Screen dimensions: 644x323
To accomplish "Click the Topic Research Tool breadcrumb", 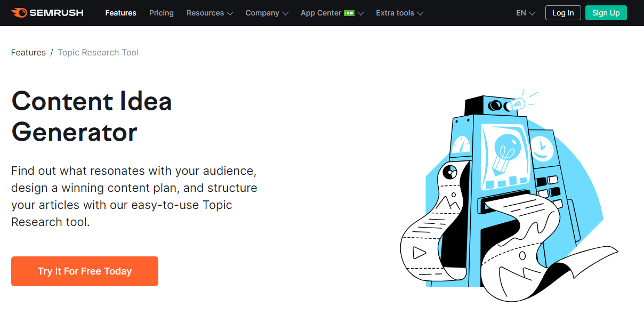I will coord(98,52).
